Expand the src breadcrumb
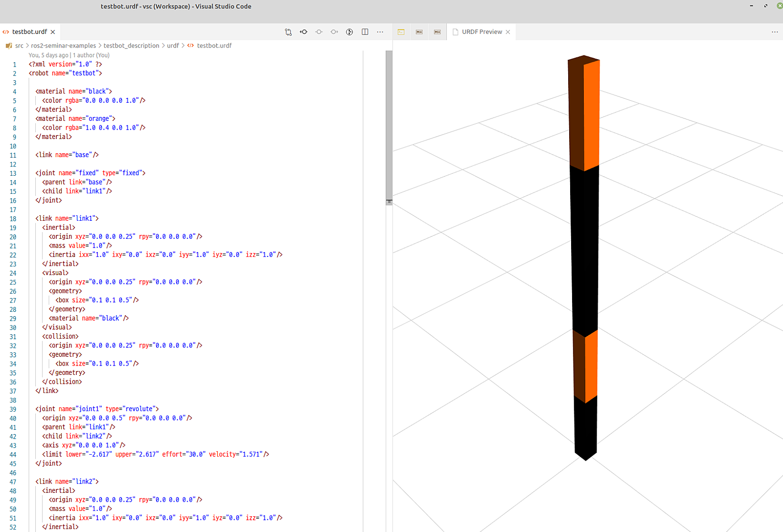The width and height of the screenshot is (783, 532). pos(19,46)
